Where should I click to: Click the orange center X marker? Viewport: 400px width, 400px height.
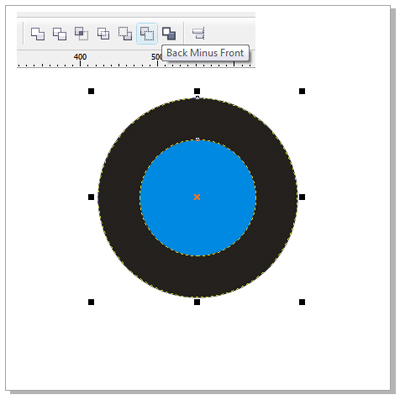coord(197,197)
